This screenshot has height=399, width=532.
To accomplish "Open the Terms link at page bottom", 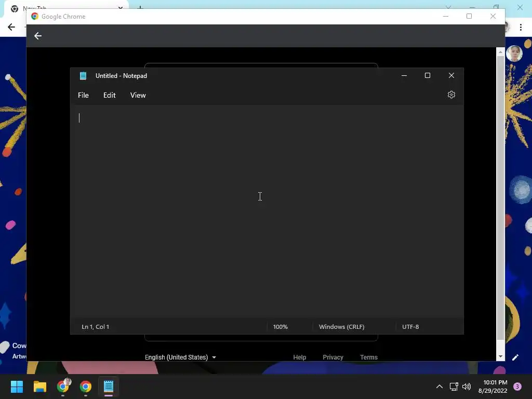I will click(369, 357).
